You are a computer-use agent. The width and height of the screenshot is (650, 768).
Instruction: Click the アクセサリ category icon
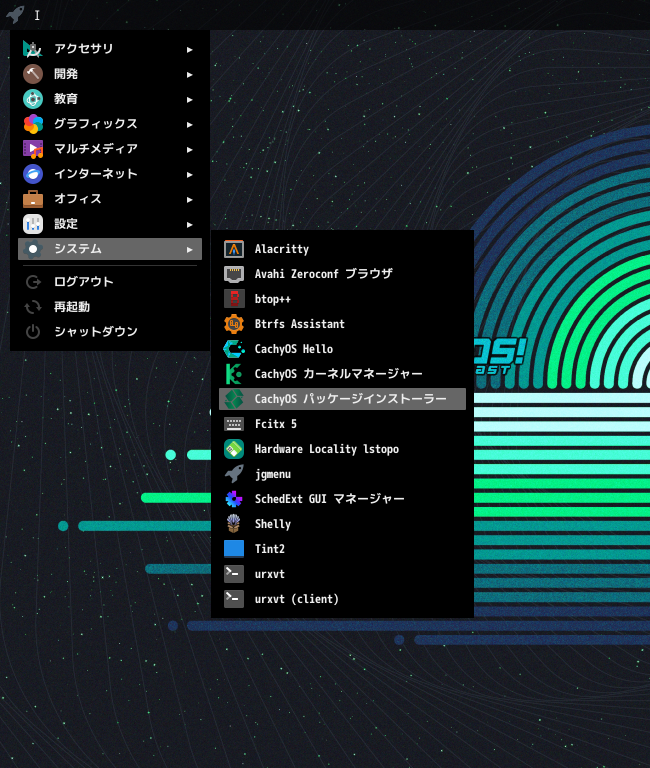pyautogui.click(x=33, y=49)
